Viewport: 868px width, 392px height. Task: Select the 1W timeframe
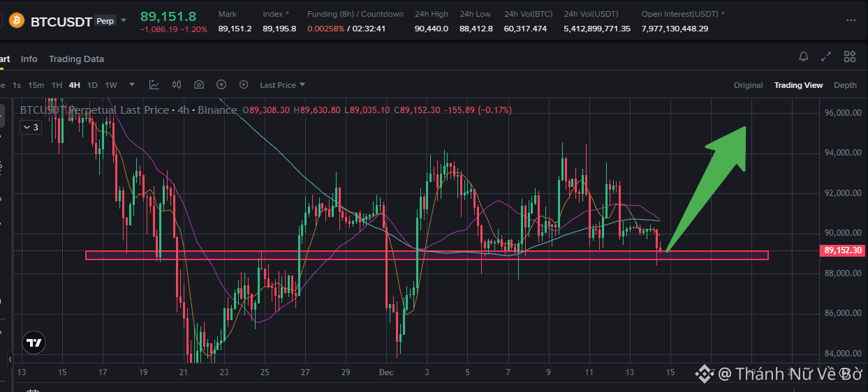tap(111, 85)
